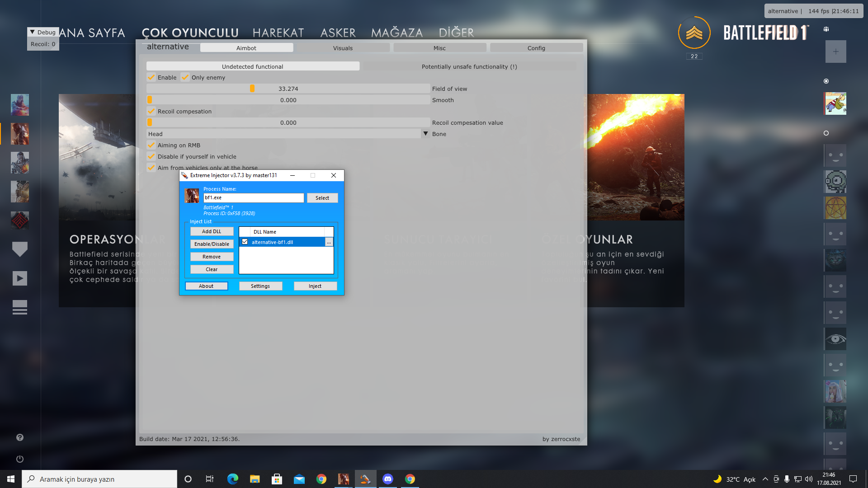Open ASKER in the game menu
Screen dimensions: 868x488
[x=338, y=33]
